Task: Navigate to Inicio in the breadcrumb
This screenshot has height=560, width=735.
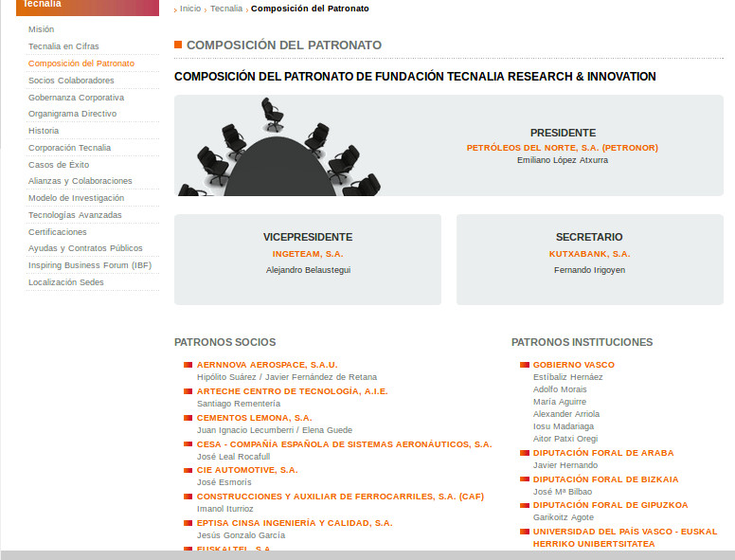Action: coord(190,9)
